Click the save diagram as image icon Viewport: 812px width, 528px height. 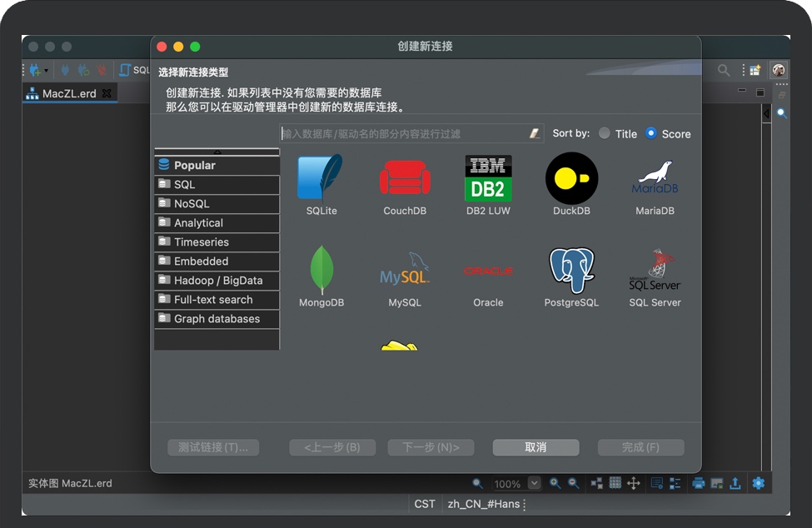(x=717, y=483)
